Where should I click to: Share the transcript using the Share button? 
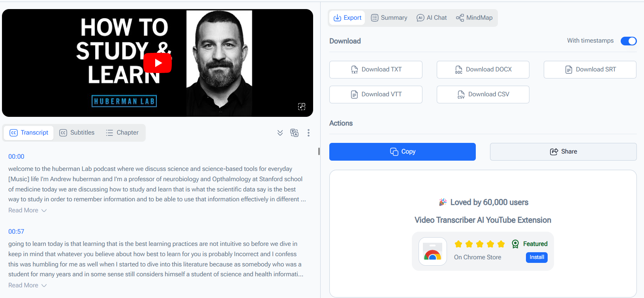point(563,152)
